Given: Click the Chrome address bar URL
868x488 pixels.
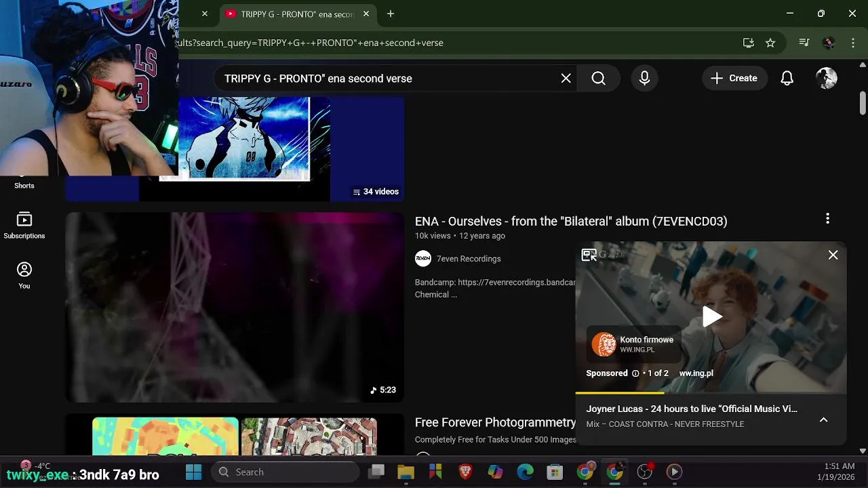Looking at the screenshot, I should (x=312, y=43).
